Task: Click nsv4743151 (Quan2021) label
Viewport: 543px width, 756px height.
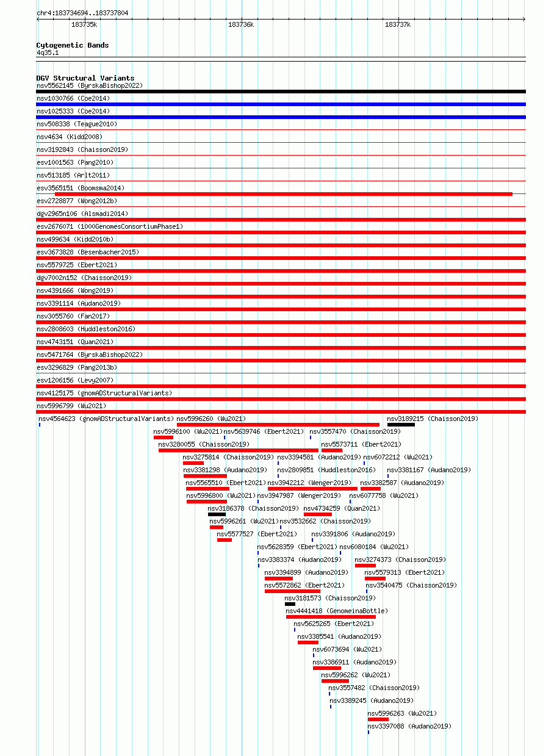Action: point(75,342)
